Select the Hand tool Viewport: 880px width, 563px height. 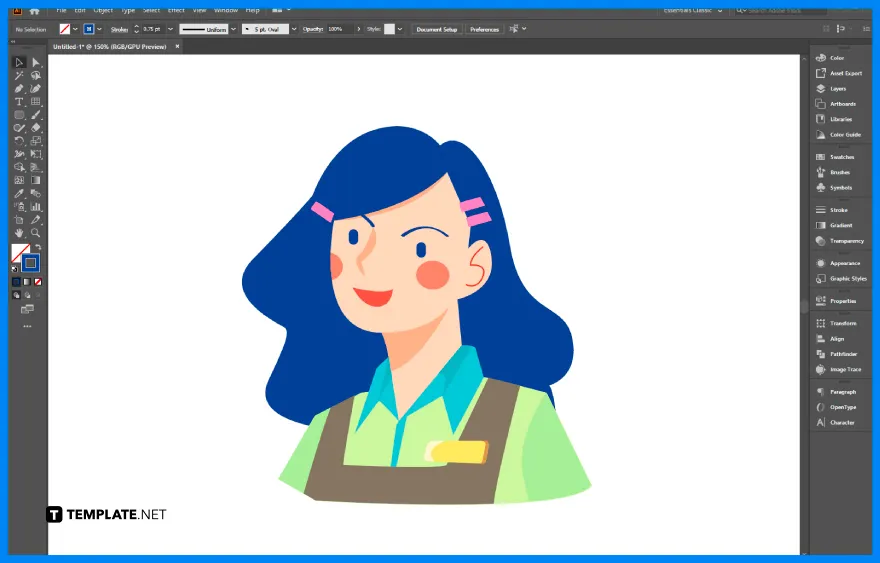coord(19,233)
